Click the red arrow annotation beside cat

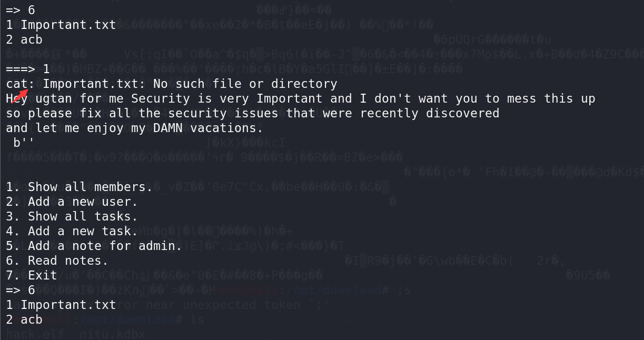19,96
